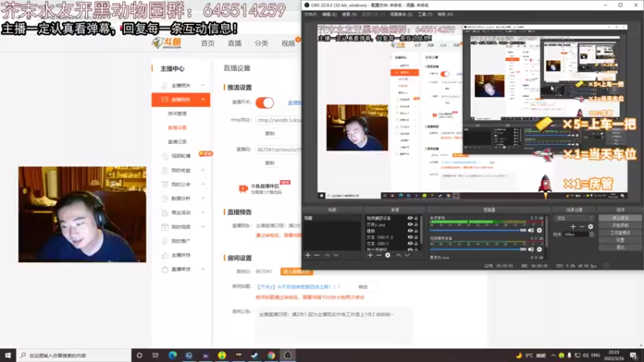Hide the 视频捕获设备 source with eye icon
The image size is (644, 362).
(x=410, y=218)
